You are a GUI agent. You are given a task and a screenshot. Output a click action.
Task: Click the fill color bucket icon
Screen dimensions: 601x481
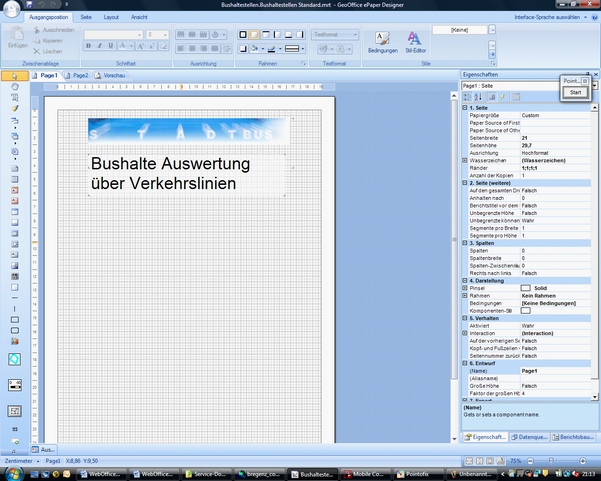click(254, 49)
